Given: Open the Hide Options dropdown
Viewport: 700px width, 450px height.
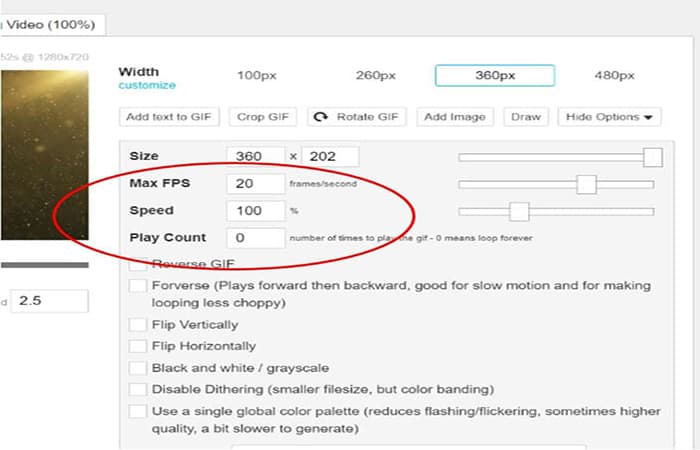Looking at the screenshot, I should click(609, 117).
